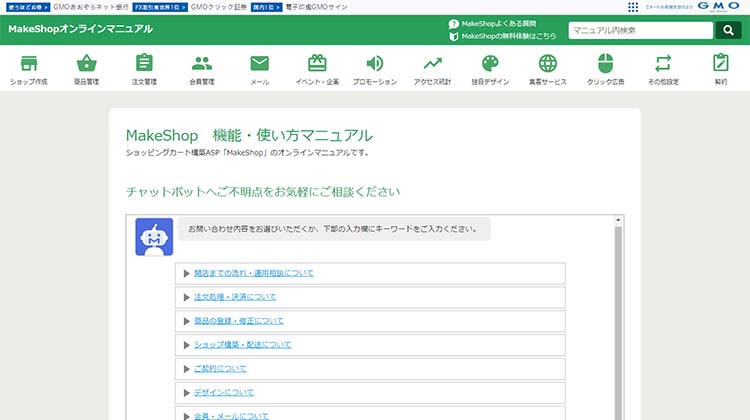Open 電子印鑑GMOサイン link
750x420 pixels.
[x=316, y=7]
